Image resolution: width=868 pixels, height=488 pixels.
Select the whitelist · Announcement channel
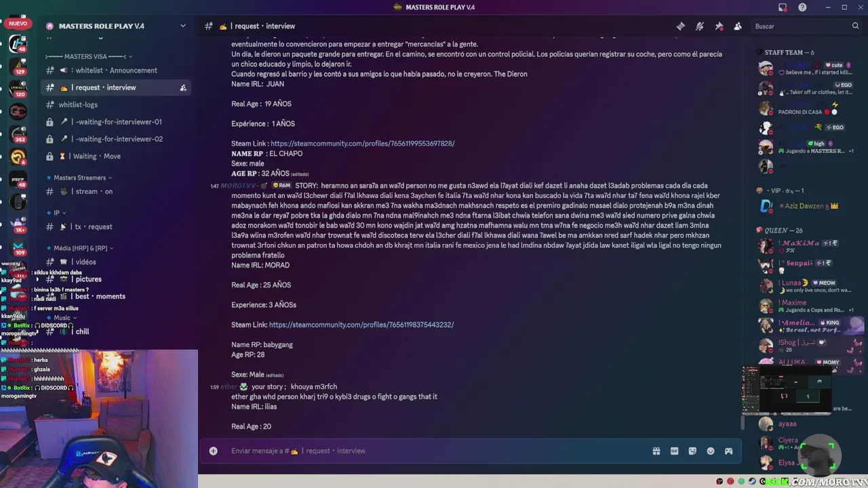tap(116, 70)
